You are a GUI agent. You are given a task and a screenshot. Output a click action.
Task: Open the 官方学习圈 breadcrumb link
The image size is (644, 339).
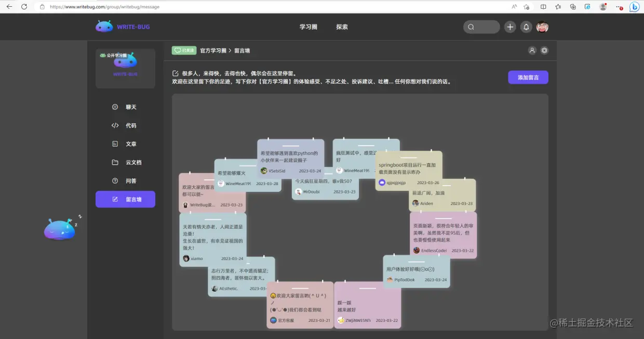[212, 50]
